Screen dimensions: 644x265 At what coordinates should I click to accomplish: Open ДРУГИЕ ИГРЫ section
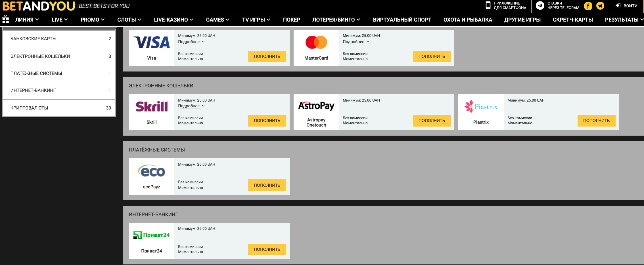point(522,20)
